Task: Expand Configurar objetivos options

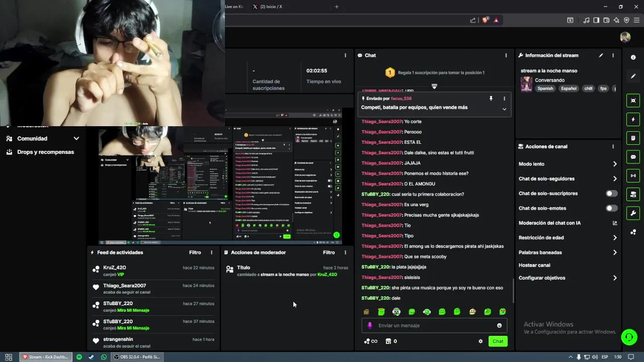Action: (614, 278)
